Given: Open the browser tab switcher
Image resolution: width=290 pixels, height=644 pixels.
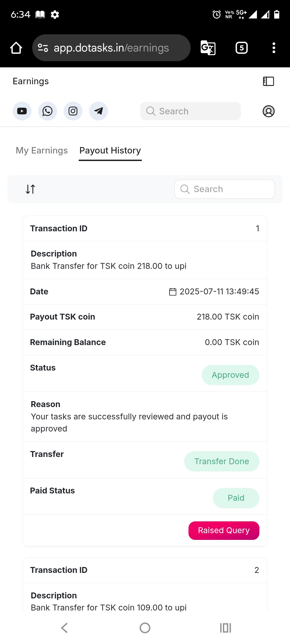Looking at the screenshot, I should (242, 48).
